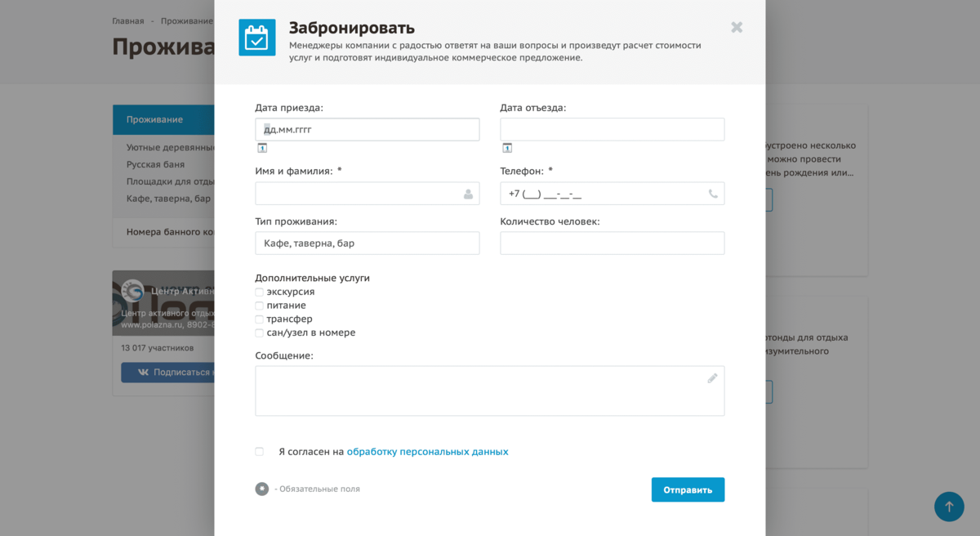Check the экскурсия option
The height and width of the screenshot is (536, 980).
click(x=259, y=293)
